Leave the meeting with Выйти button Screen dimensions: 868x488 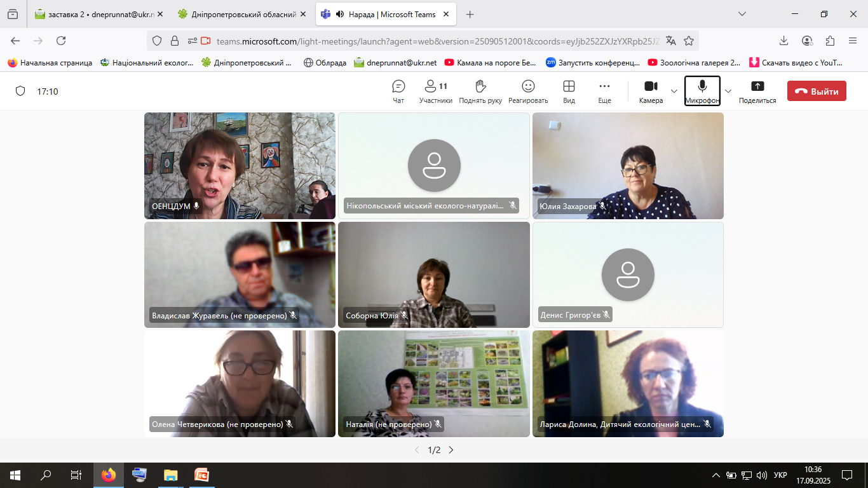817,91
